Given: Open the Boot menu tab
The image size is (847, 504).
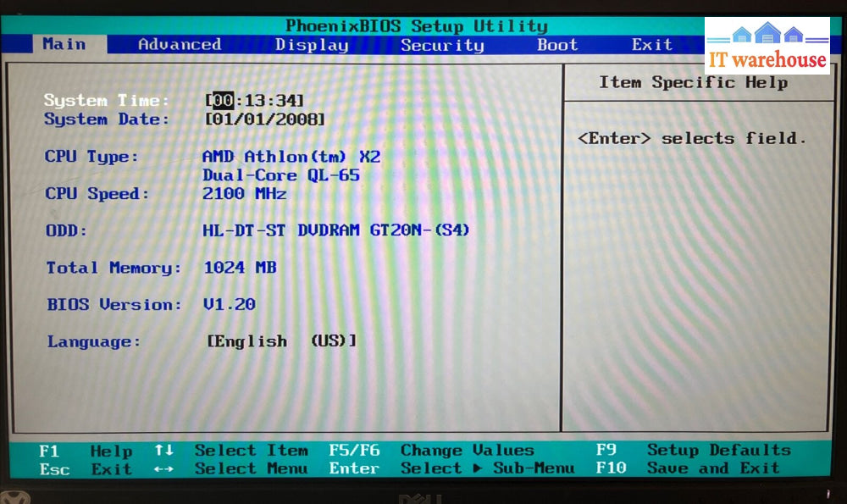Looking at the screenshot, I should point(556,45).
